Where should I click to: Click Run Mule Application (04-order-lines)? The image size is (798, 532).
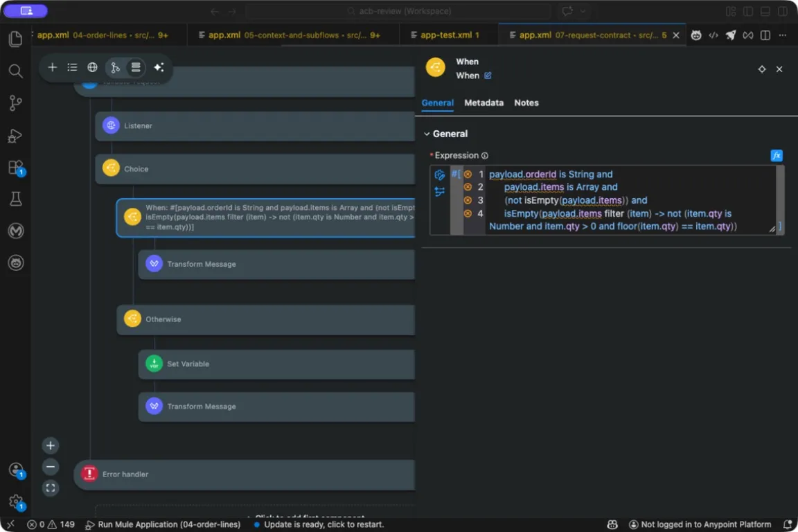click(x=163, y=524)
